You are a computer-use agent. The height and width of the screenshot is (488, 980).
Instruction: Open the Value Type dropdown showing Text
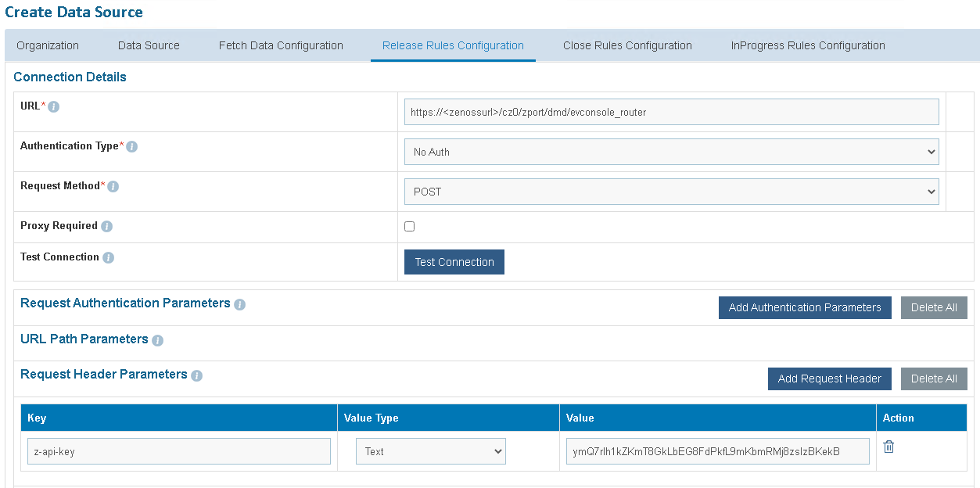tap(431, 451)
